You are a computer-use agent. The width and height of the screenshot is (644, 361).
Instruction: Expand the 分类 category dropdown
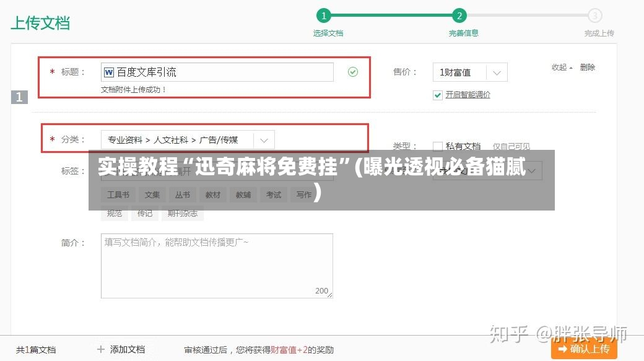click(x=188, y=140)
